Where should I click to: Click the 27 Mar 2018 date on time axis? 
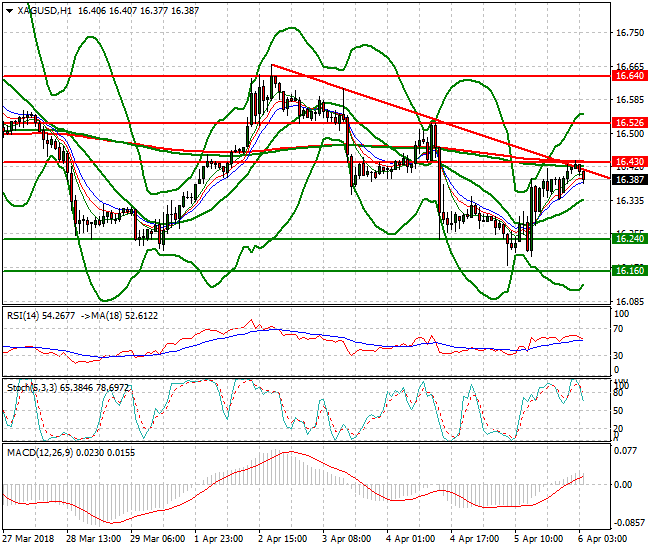click(x=28, y=536)
